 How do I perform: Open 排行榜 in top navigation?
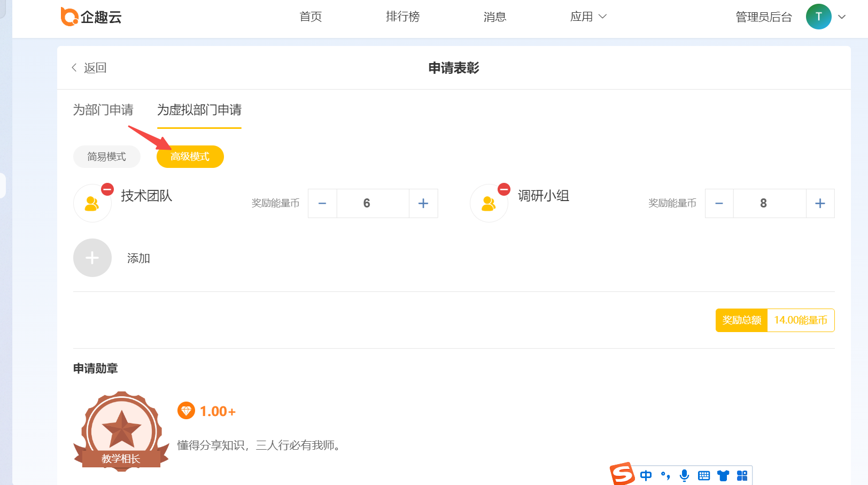click(x=402, y=17)
